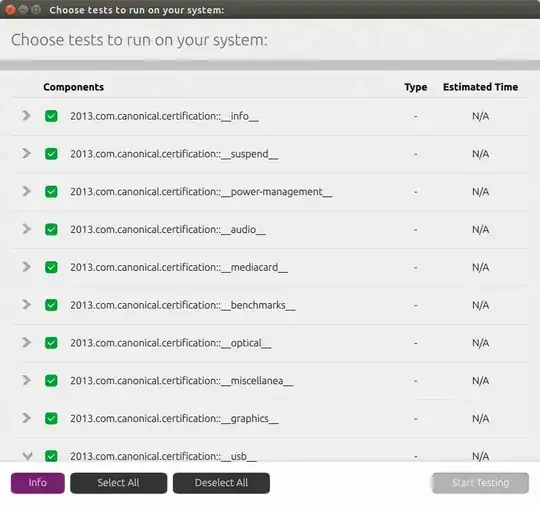Click the Components column header
Screen dimensions: 540x505
(73, 87)
